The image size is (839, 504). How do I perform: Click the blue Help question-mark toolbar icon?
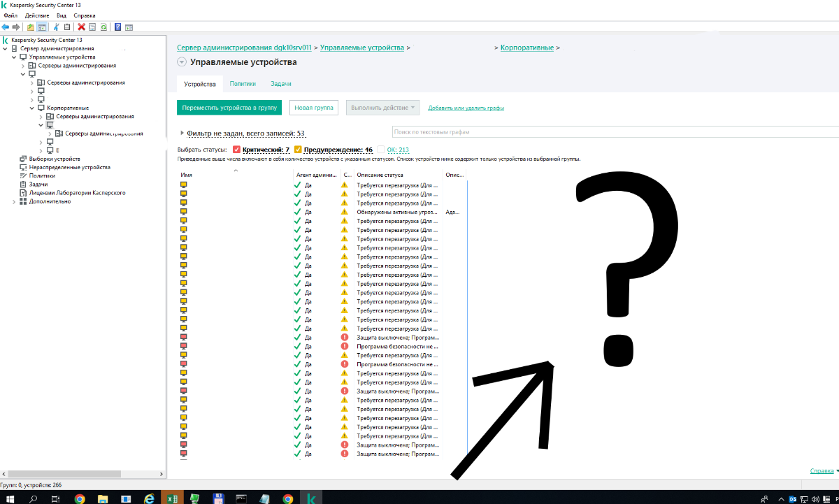tap(117, 27)
